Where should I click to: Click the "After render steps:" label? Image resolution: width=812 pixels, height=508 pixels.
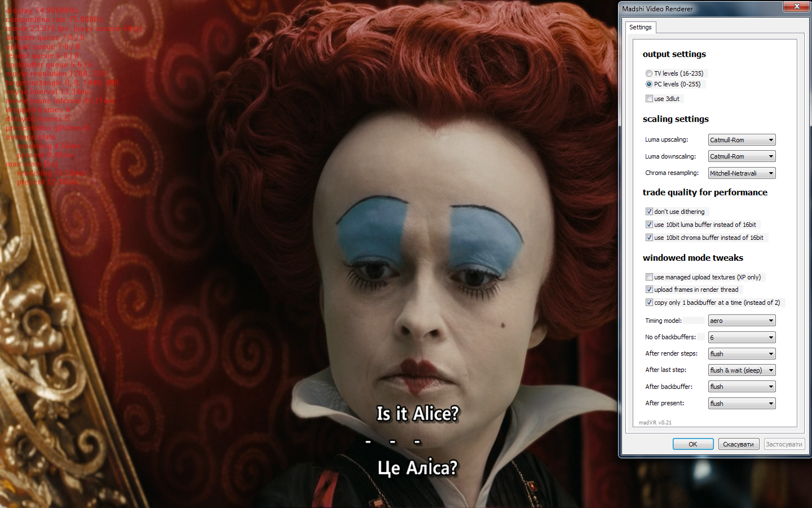[672, 353]
